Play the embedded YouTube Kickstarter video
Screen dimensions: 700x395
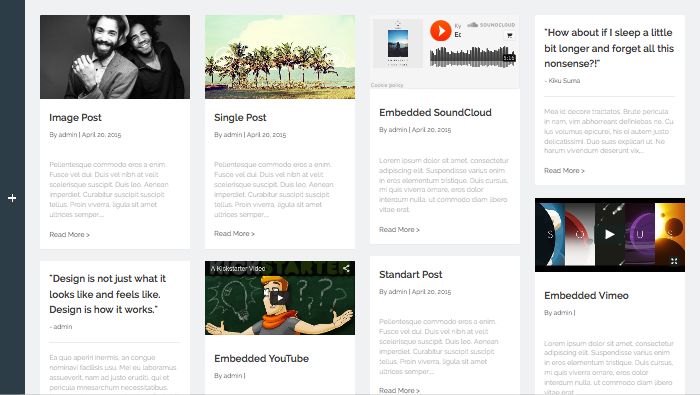click(x=280, y=298)
